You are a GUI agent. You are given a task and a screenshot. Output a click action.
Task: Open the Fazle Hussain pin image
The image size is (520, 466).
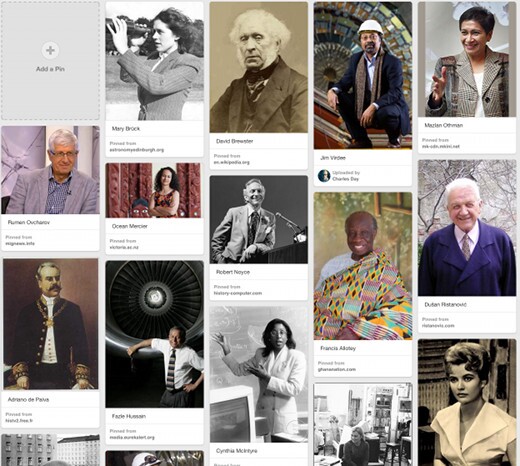click(x=154, y=334)
